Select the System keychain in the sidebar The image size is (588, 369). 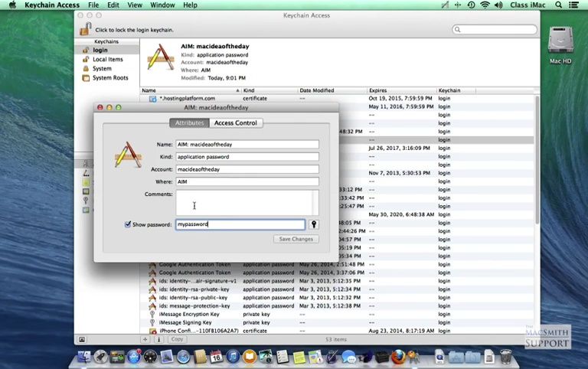107,69
